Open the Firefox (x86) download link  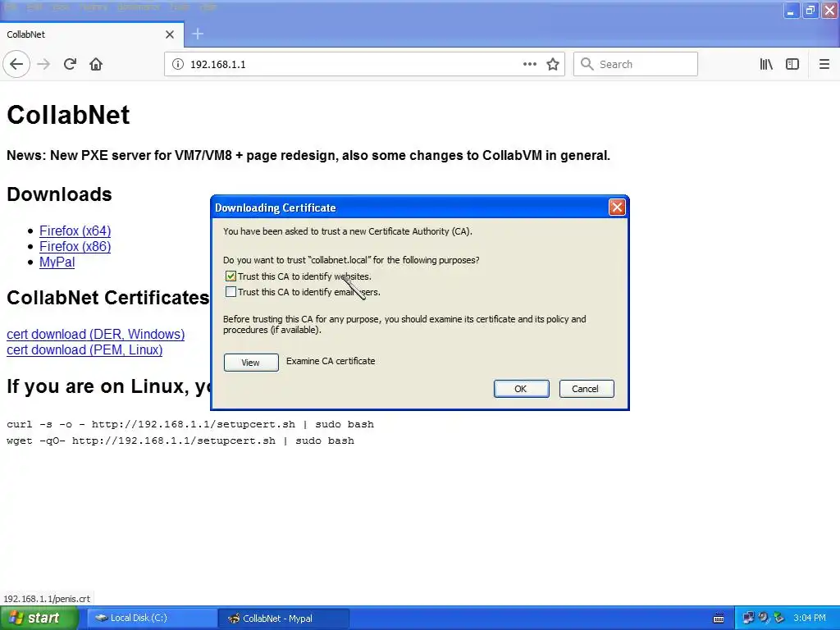(x=75, y=246)
